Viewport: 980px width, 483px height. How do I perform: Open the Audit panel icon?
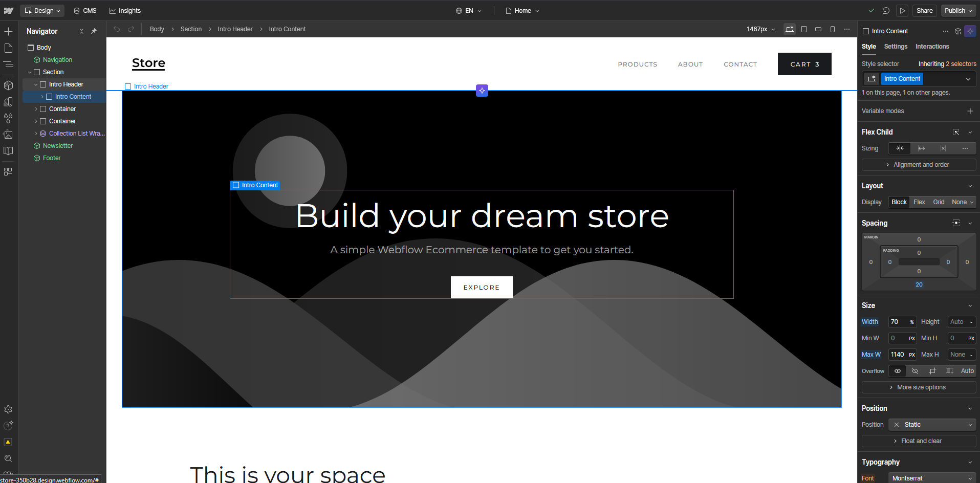coord(8,442)
